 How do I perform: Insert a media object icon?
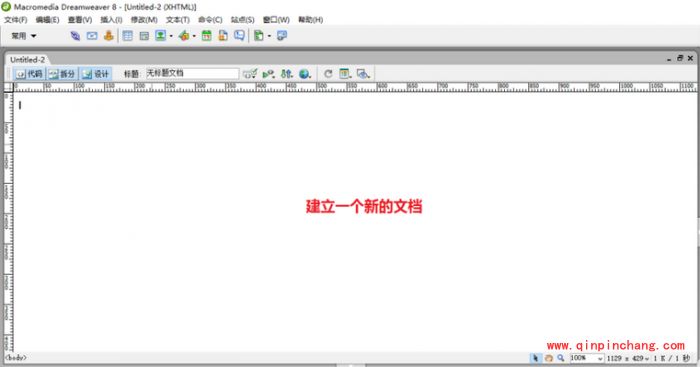pos(183,36)
